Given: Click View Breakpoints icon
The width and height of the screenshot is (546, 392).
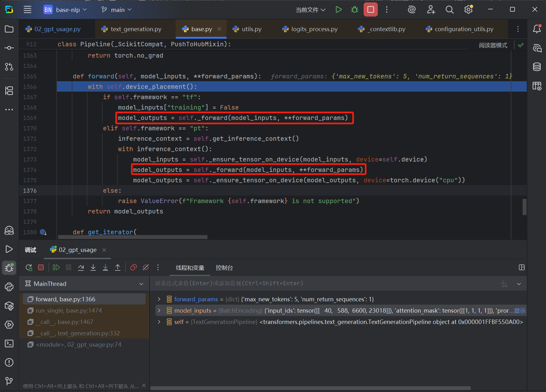Looking at the screenshot, I should (133, 268).
